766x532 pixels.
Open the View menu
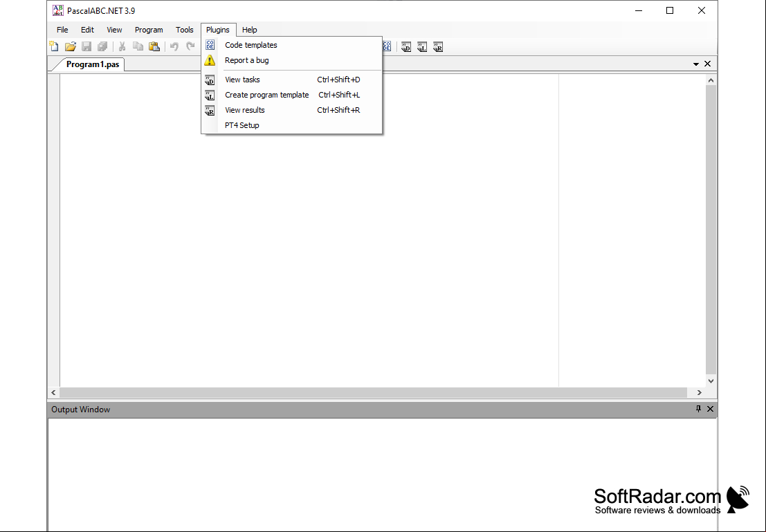coord(114,30)
